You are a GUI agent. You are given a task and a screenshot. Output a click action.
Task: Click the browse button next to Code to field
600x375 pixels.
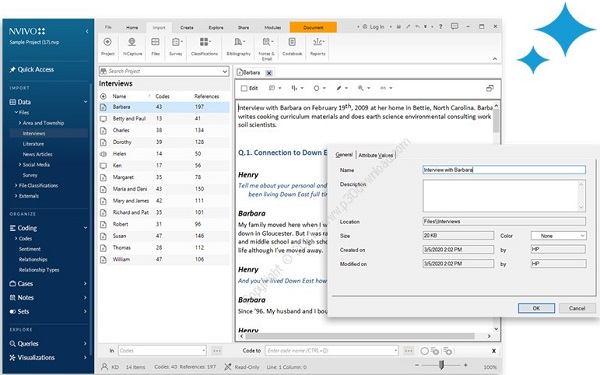point(408,351)
